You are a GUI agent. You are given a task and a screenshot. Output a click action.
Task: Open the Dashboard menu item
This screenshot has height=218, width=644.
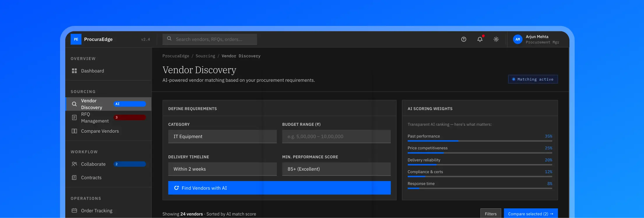(x=108, y=71)
